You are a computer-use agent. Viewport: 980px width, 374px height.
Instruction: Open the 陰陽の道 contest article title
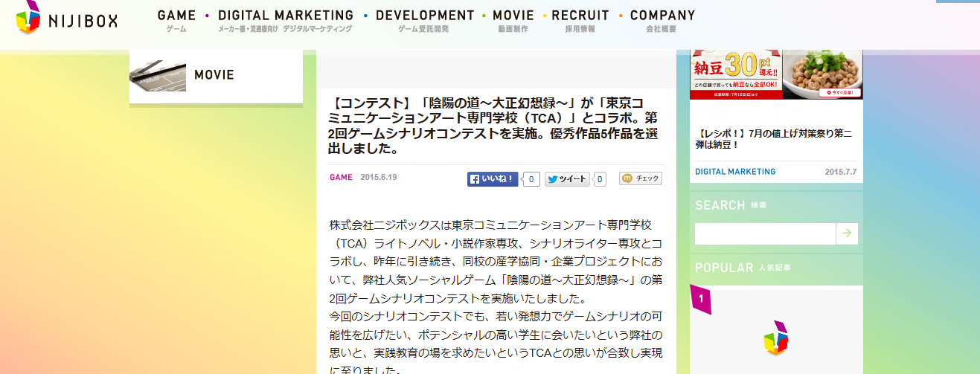(495, 126)
